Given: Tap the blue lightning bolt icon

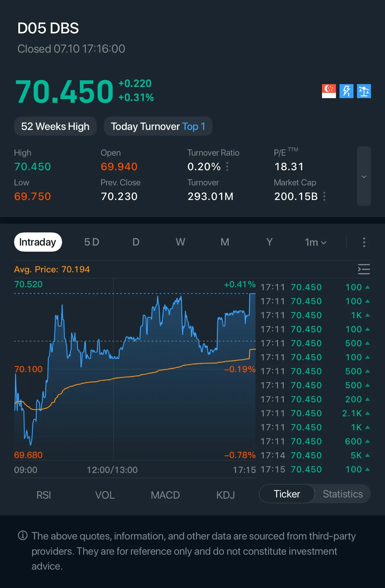Looking at the screenshot, I should pyautogui.click(x=346, y=91).
